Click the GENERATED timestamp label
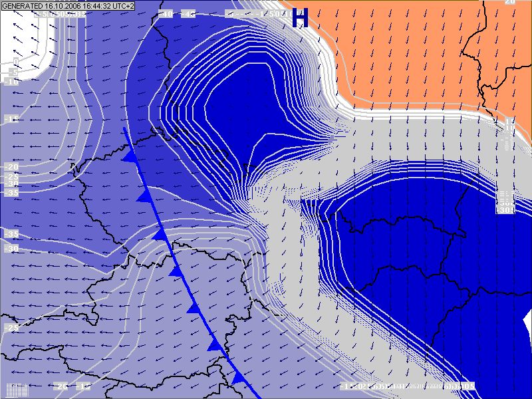 point(68,6)
